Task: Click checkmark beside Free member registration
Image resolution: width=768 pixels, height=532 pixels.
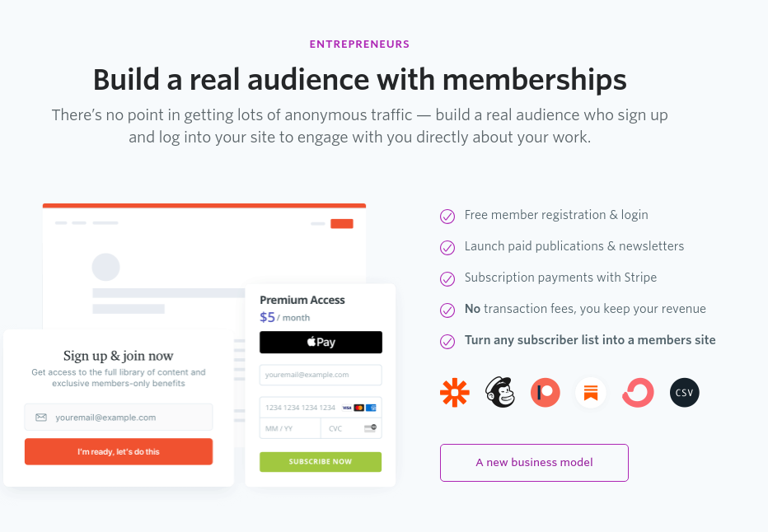Action: [447, 216]
